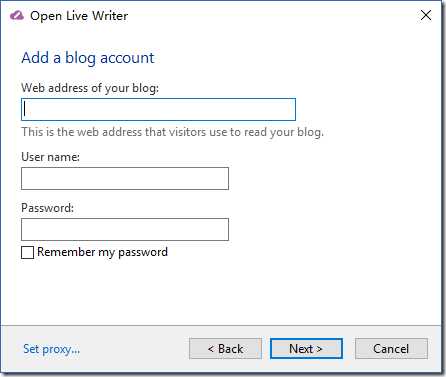Open the Set proxy... link
446x377 pixels.
pos(52,349)
